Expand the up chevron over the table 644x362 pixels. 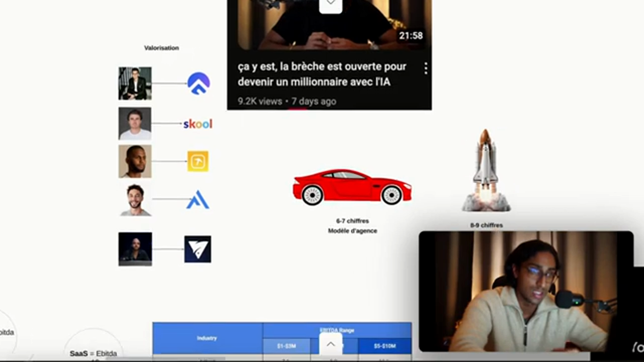point(331,344)
